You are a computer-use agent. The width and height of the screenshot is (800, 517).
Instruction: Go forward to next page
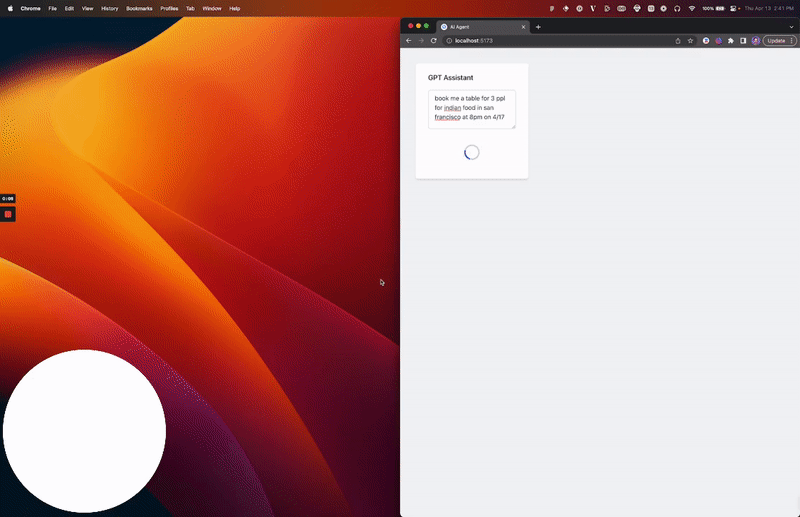421,40
